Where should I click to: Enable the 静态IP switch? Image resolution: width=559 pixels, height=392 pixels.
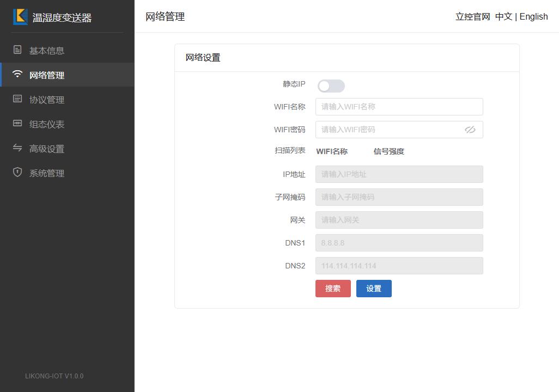pyautogui.click(x=331, y=86)
